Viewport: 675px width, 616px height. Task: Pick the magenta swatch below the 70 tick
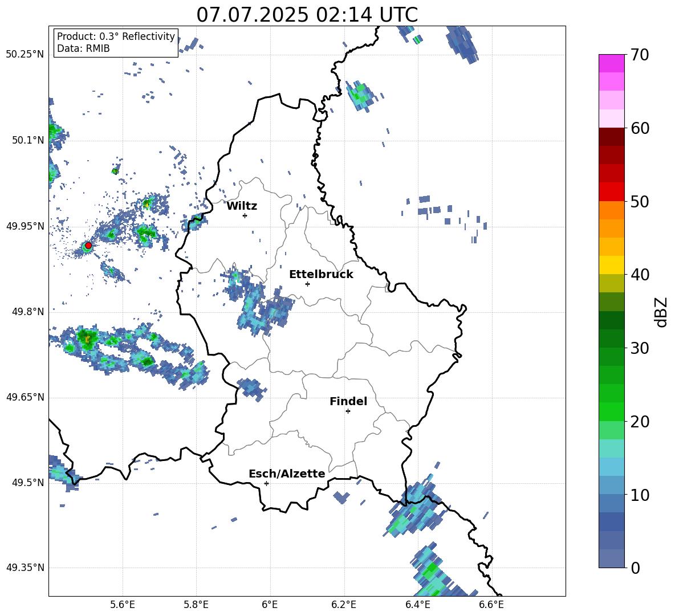[612, 64]
